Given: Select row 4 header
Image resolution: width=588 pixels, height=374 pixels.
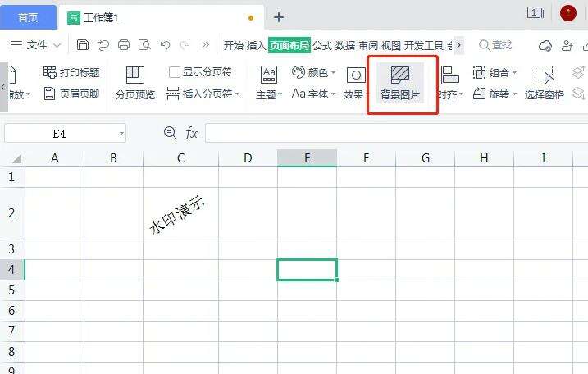Looking at the screenshot, I should click(x=11, y=269).
